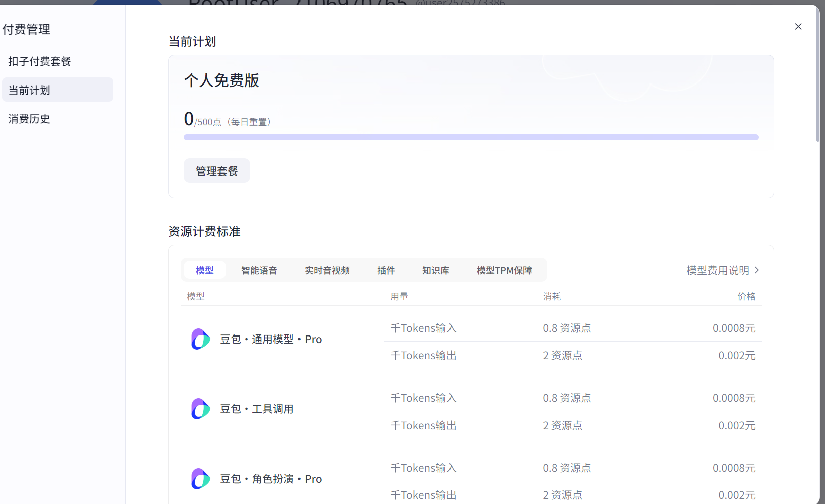
Task: Click the 豆包·角色扮演·Pro model icon
Action: coord(200,478)
